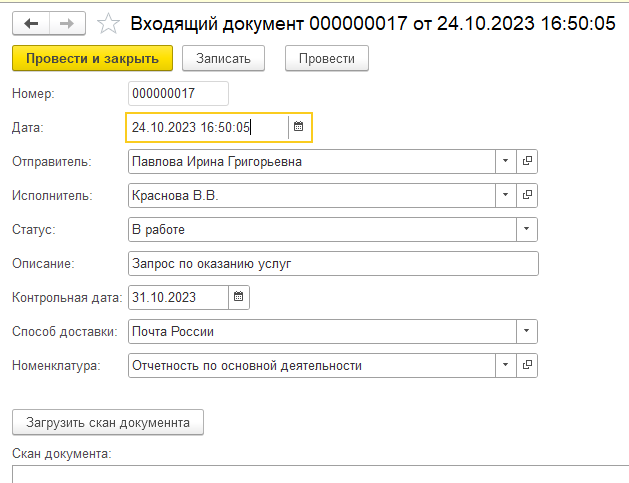Click the Описание text field
Viewport: 629px width, 483px height.
point(333,263)
